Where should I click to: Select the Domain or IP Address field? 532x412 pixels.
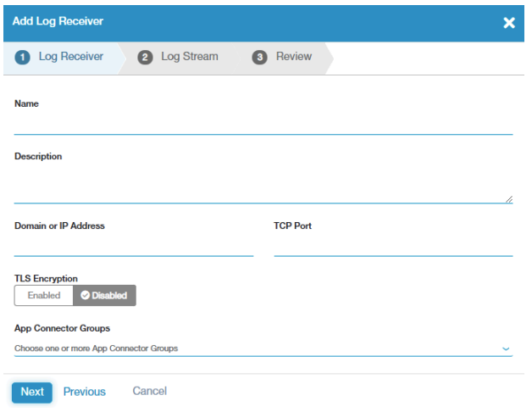click(134, 246)
